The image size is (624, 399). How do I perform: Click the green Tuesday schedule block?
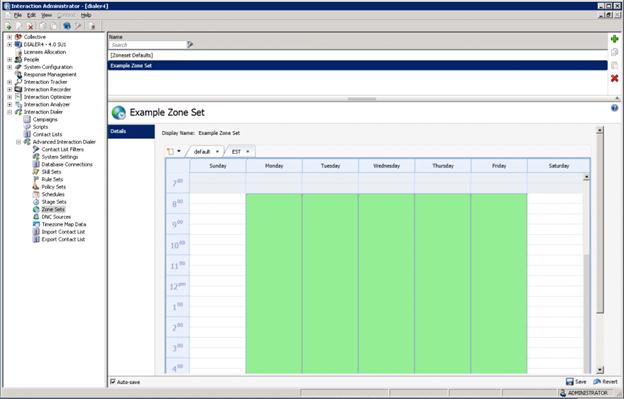[x=330, y=283]
